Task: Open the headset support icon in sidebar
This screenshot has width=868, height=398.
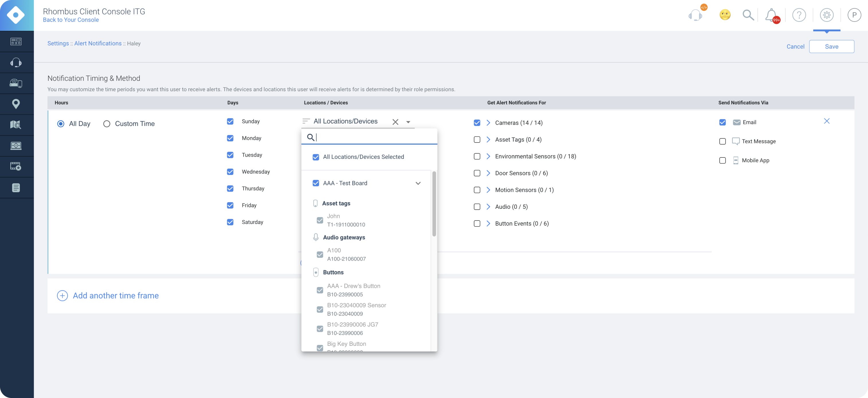Action: [x=16, y=63]
